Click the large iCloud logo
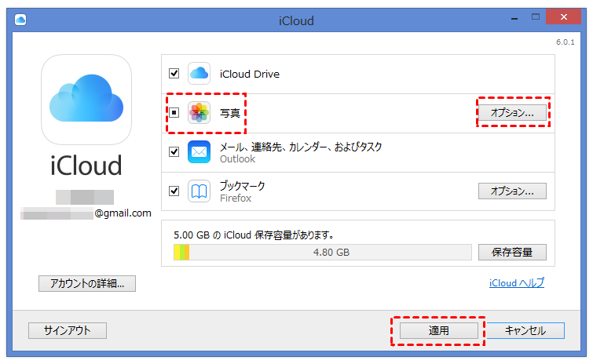Viewport: 593px width, 364px height. pos(86,99)
